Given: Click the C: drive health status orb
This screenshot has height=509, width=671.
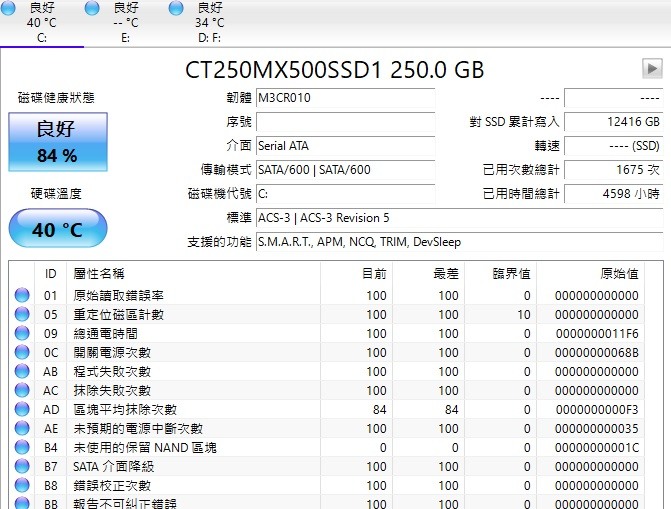Looking at the screenshot, I should pyautogui.click(x=8, y=7).
